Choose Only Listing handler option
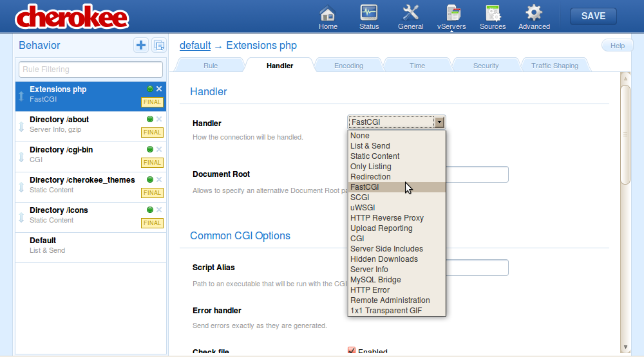The image size is (644, 357). (x=397, y=166)
